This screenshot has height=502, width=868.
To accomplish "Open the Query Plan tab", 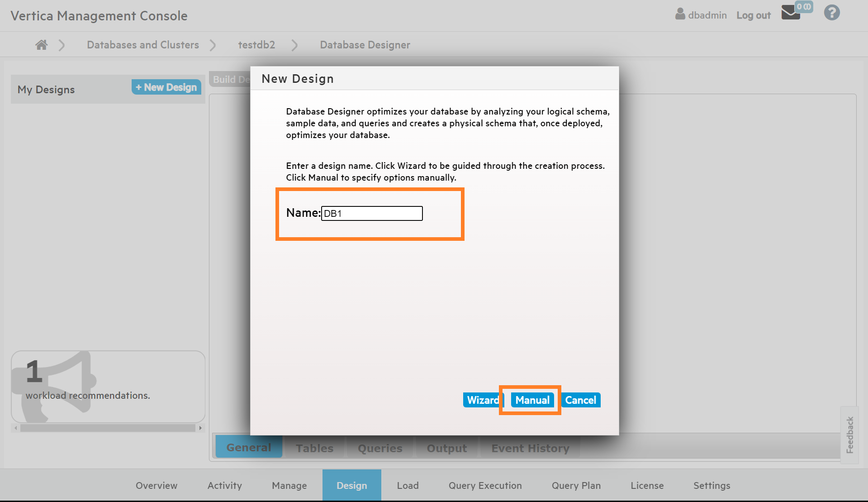I will pos(576,485).
